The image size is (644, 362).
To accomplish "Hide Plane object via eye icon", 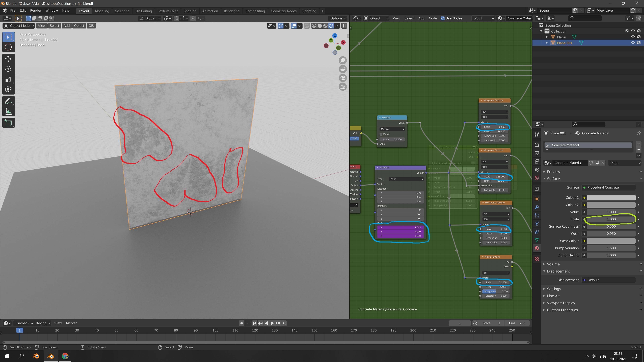I will (633, 37).
